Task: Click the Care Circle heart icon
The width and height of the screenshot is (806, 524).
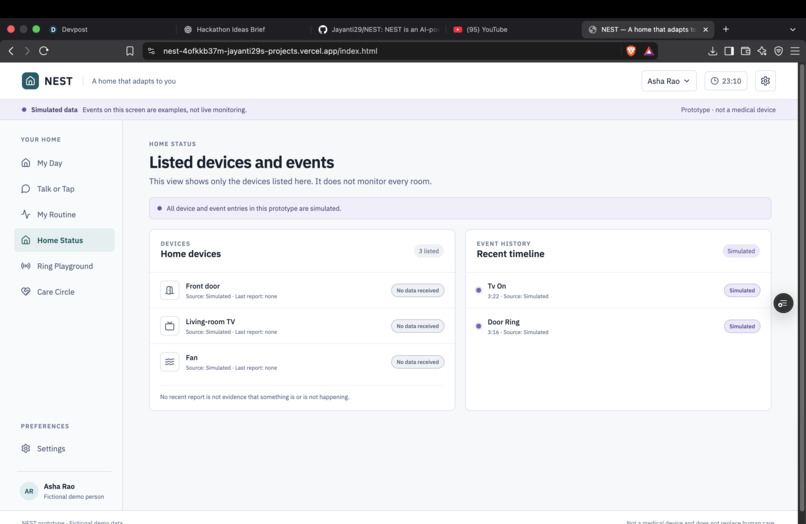Action: pos(26,291)
